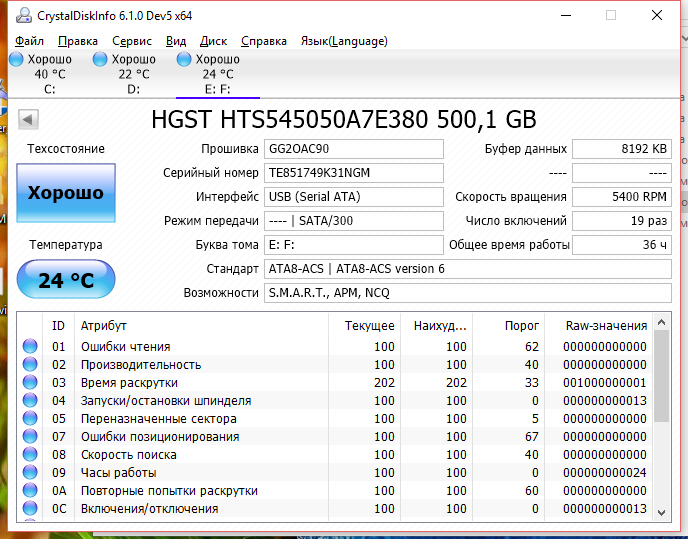Open the Сервис menu
Screen dimensions: 688x539
[132, 41]
